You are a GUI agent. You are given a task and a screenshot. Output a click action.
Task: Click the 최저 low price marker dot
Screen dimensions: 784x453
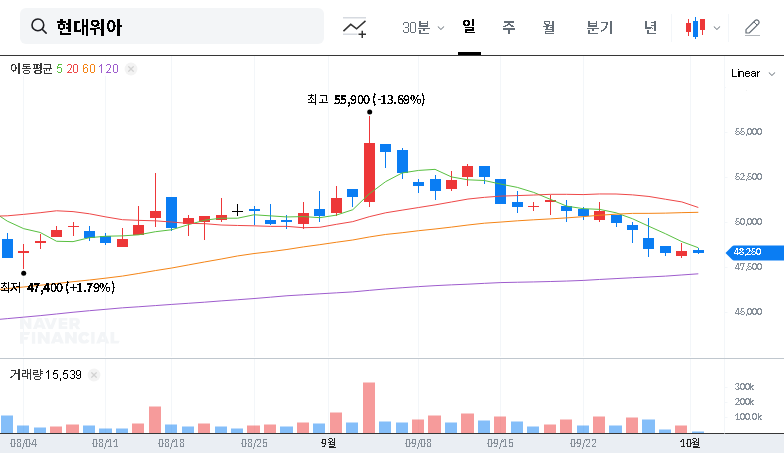(24, 272)
